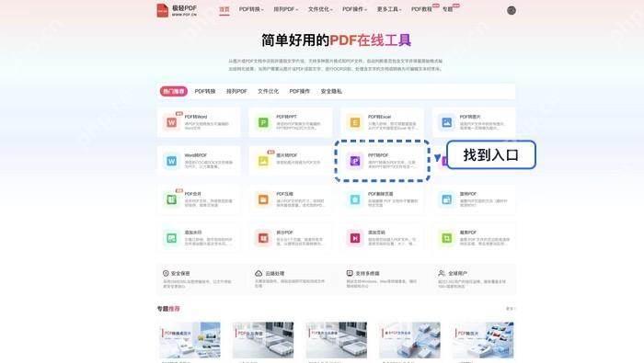Switch to 文件优化 category tab
644x363 pixels.
(269, 91)
